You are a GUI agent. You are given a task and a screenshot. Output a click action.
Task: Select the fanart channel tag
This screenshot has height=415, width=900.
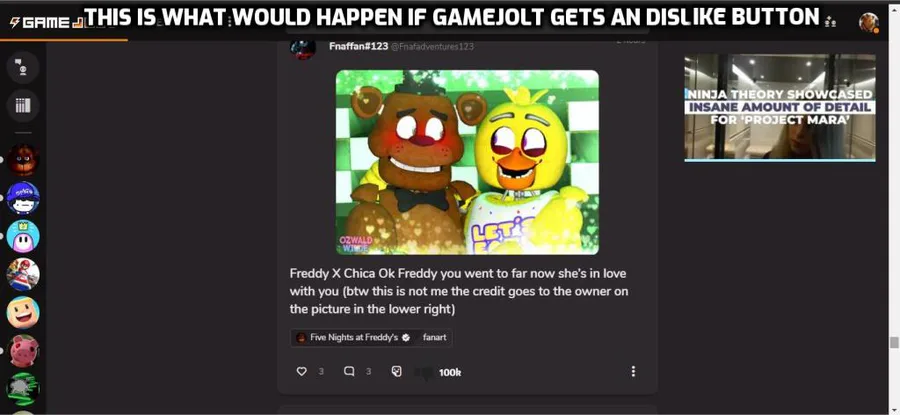click(x=435, y=338)
